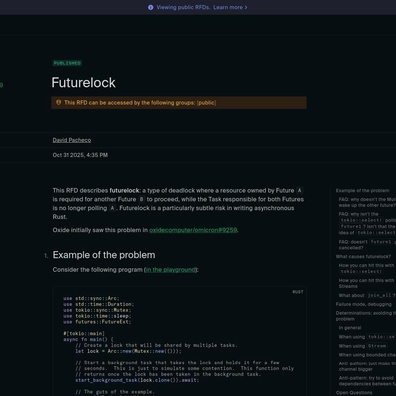Jump to 'How you can hit this with tokio::select!' entry

[x=367, y=268]
